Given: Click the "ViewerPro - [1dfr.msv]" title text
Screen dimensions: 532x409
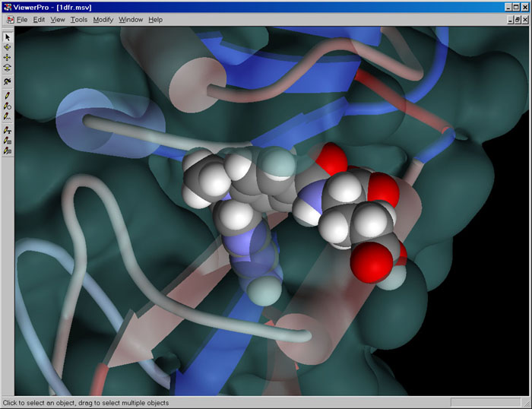Looking at the screenshot, I should click(x=52, y=7).
